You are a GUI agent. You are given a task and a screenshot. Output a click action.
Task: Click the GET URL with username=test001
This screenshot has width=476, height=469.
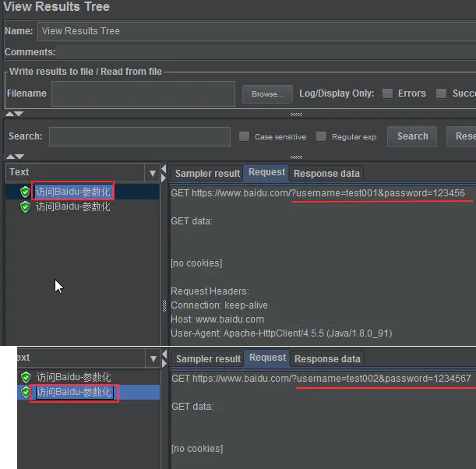coord(318,193)
